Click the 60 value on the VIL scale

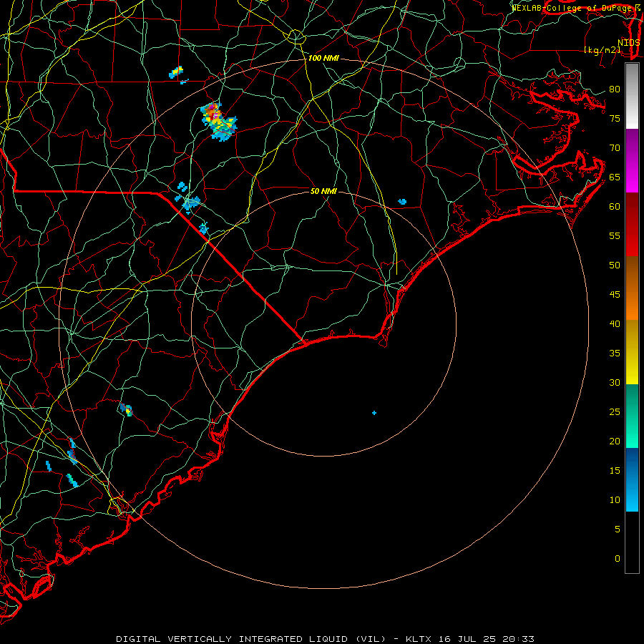click(615, 207)
